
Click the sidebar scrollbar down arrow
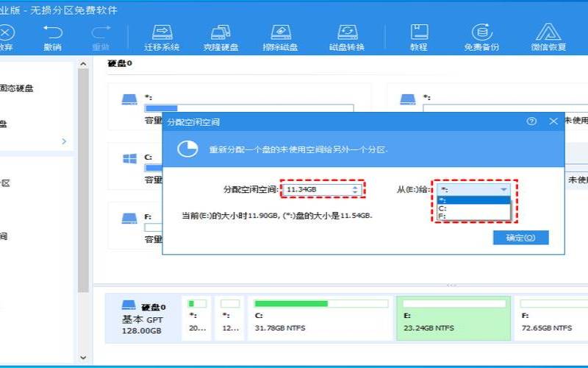pyautogui.click(x=83, y=358)
